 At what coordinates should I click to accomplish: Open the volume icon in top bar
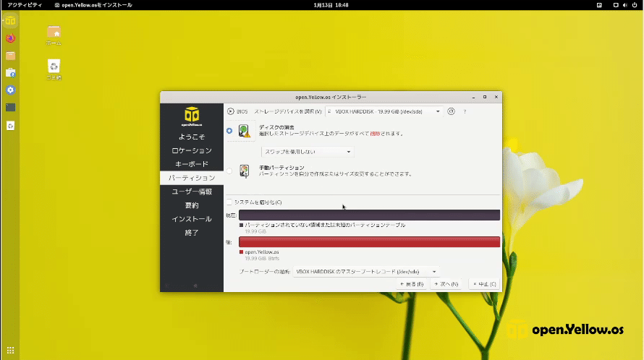624,5
